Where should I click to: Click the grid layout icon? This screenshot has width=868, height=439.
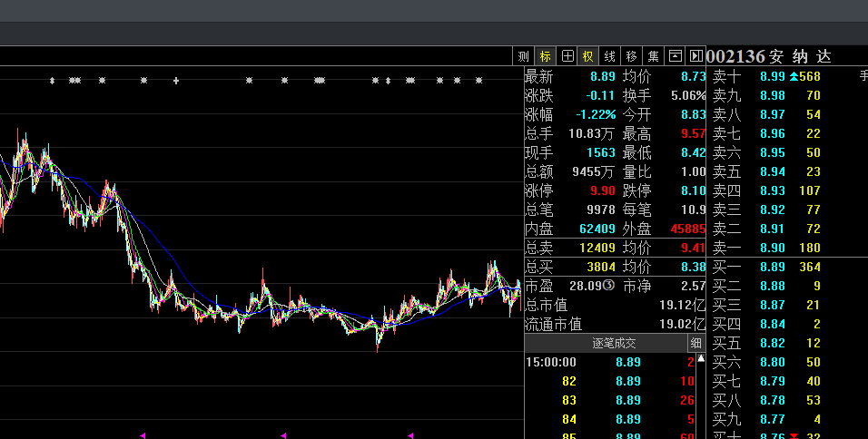pyautogui.click(x=567, y=56)
